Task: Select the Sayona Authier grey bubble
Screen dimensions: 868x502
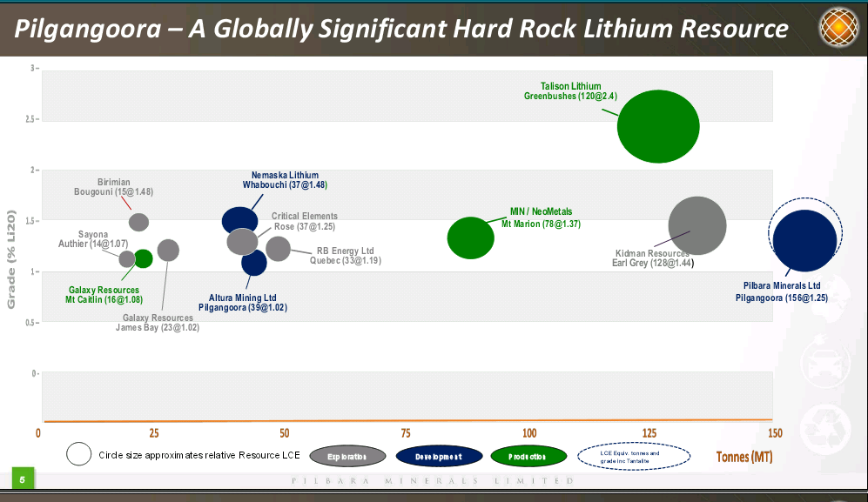Action: point(127,259)
